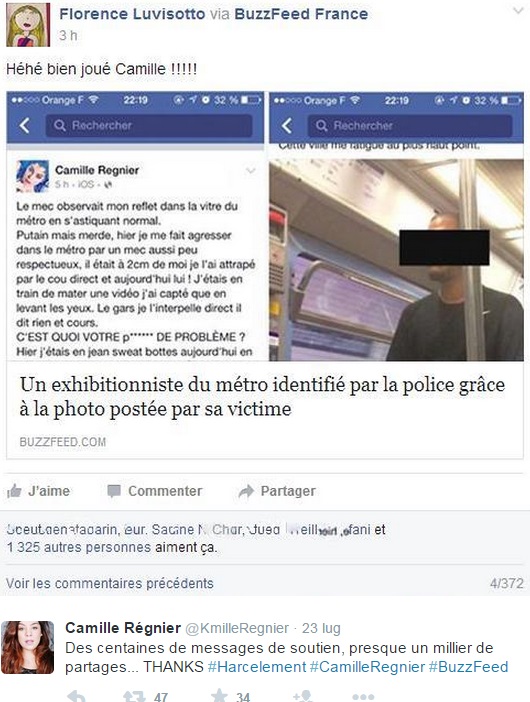Viewport: 530px width, 702px height.
Task: Click the Commenter speech bubble icon
Action: pyautogui.click(x=114, y=491)
